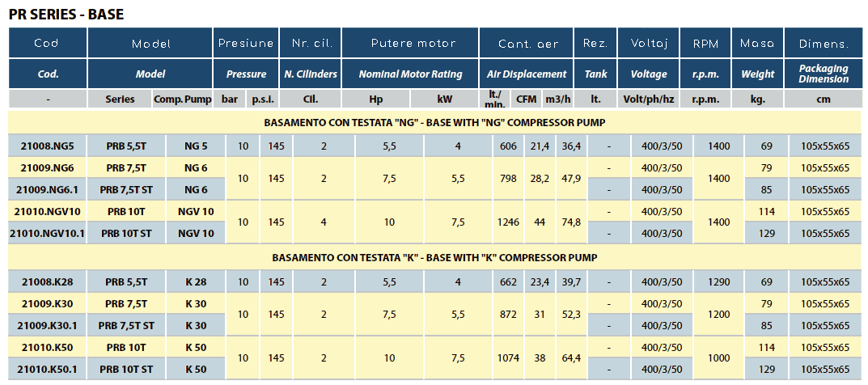This screenshot has width=868, height=385.
Task: Click the Comp. Pump sub-header
Action: (x=184, y=99)
